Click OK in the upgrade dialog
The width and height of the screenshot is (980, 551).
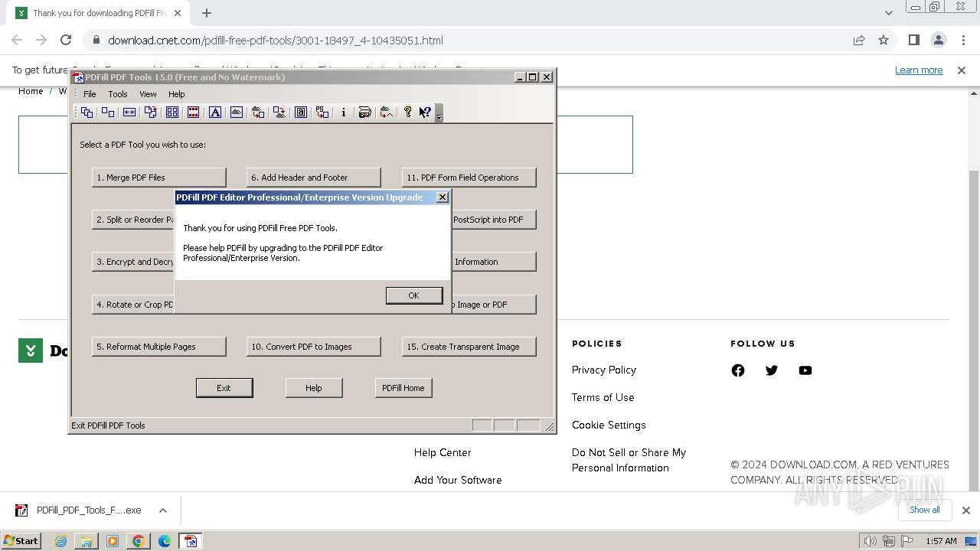pyautogui.click(x=414, y=295)
